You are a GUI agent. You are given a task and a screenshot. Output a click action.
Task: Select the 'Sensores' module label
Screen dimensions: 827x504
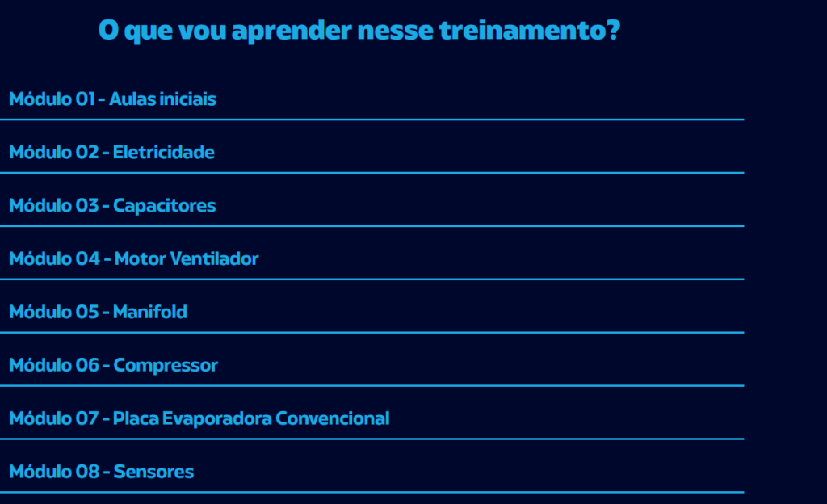coord(153,472)
